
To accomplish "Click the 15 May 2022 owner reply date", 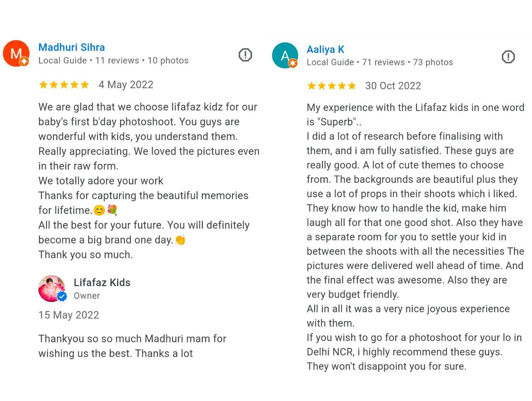I will (x=69, y=315).
